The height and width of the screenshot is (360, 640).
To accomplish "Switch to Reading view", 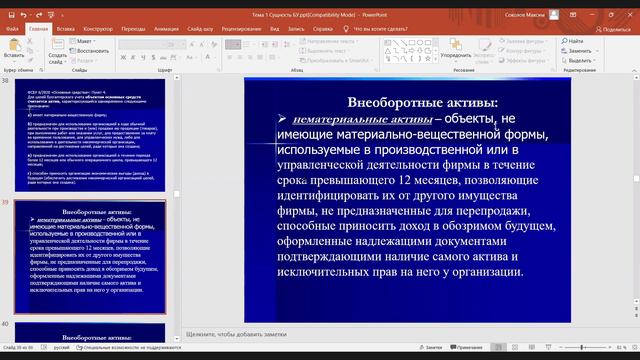I will [x=531, y=347].
